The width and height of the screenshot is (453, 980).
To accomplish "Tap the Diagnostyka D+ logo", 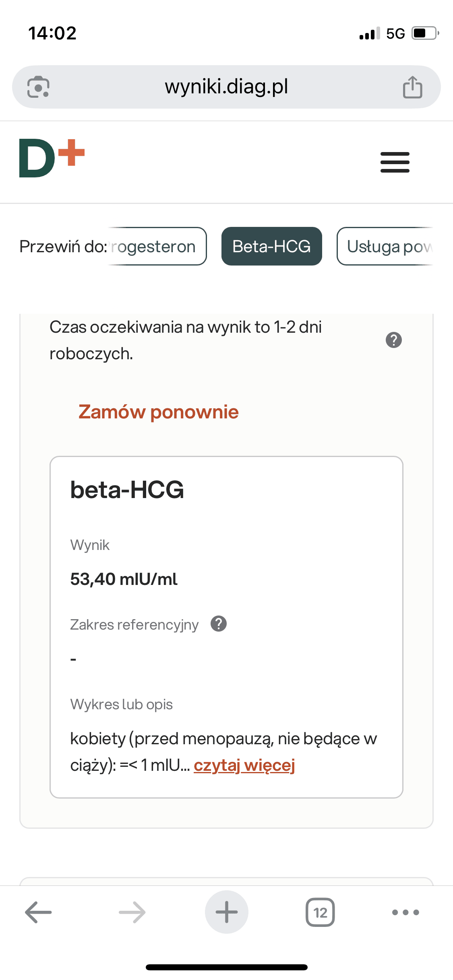I will (52, 158).
